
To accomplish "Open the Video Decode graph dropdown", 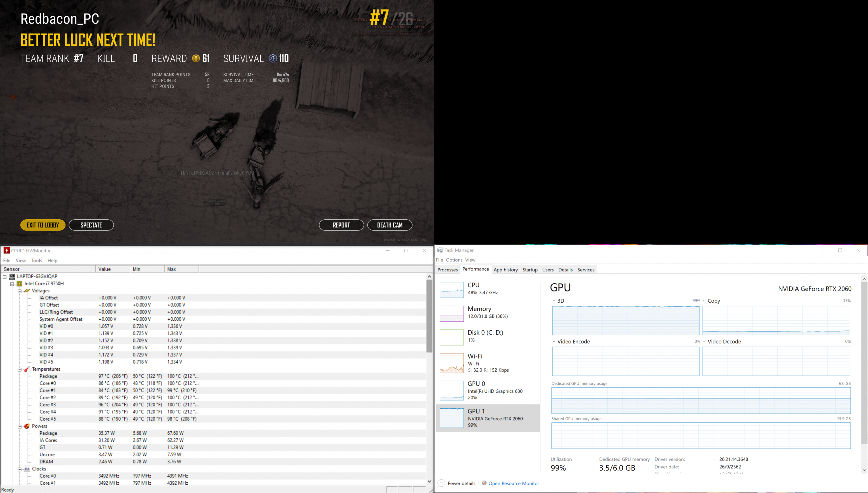I will click(704, 341).
